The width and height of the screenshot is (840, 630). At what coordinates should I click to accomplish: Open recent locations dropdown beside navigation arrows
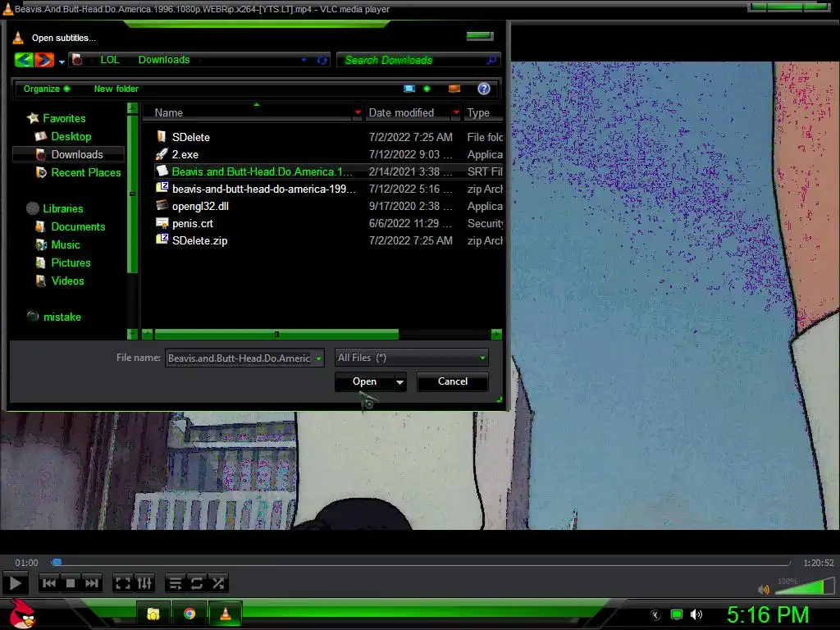[x=62, y=62]
